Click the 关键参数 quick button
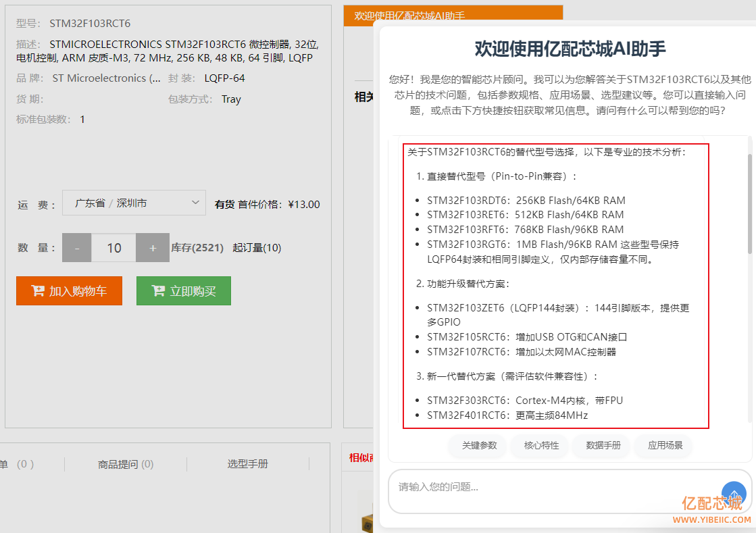The height and width of the screenshot is (533, 756). point(479,446)
